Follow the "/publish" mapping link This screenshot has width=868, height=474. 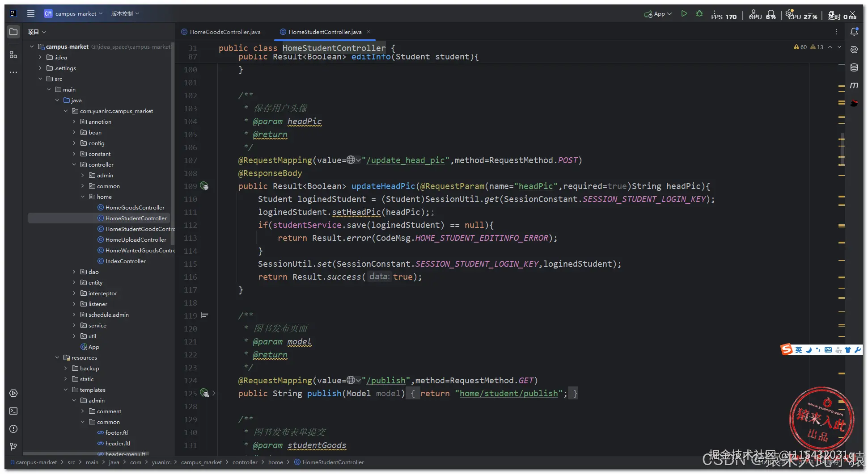coord(386,380)
